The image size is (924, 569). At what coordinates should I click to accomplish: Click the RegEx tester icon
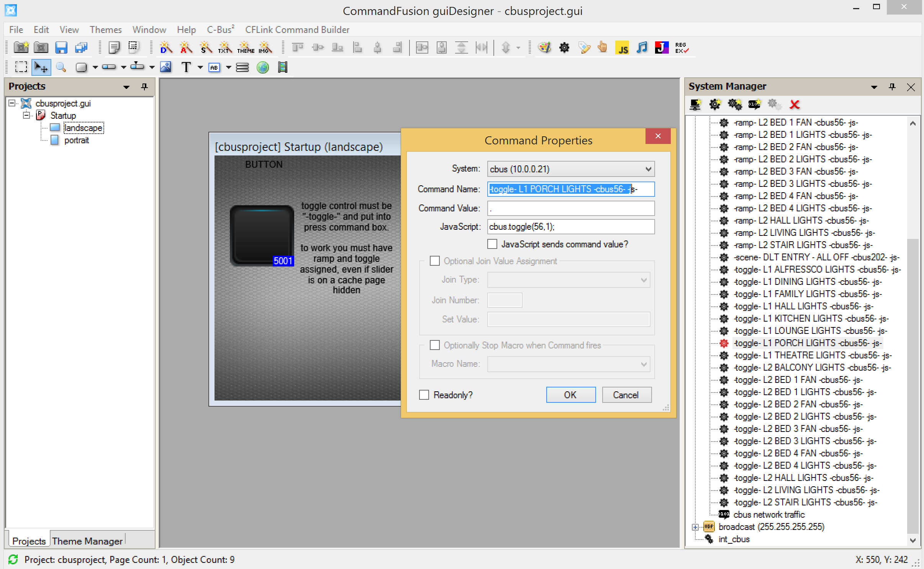[x=682, y=47]
